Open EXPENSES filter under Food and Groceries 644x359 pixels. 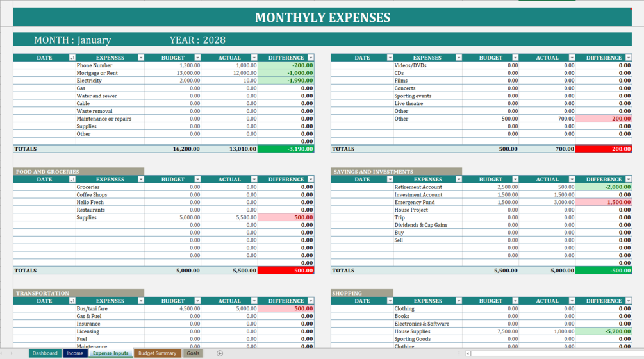(141, 180)
